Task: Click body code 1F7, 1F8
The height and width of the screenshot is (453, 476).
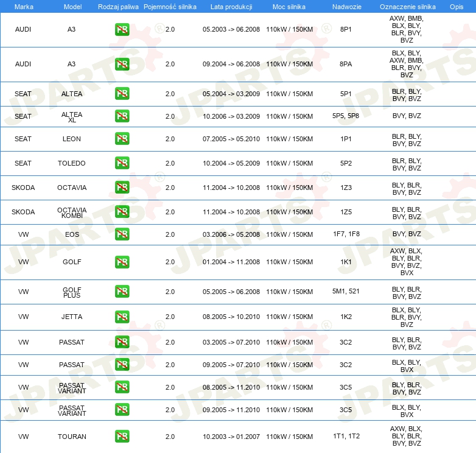Action: (346, 234)
